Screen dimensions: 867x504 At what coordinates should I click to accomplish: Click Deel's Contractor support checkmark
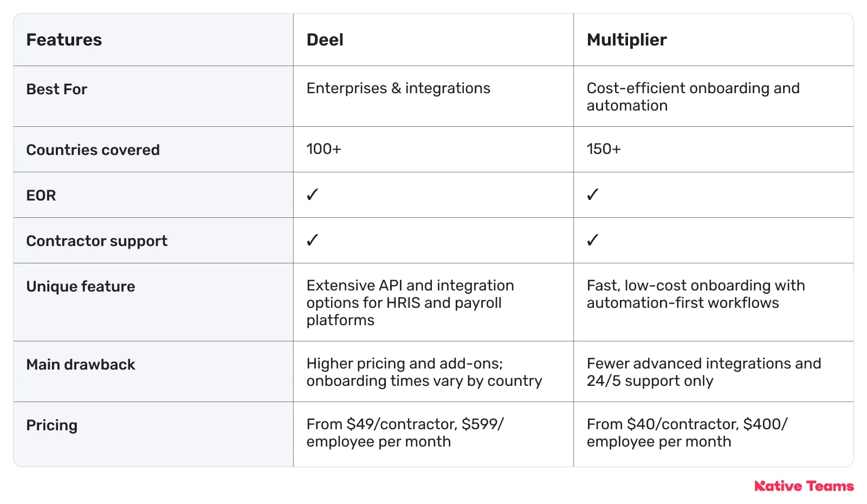[x=313, y=240]
